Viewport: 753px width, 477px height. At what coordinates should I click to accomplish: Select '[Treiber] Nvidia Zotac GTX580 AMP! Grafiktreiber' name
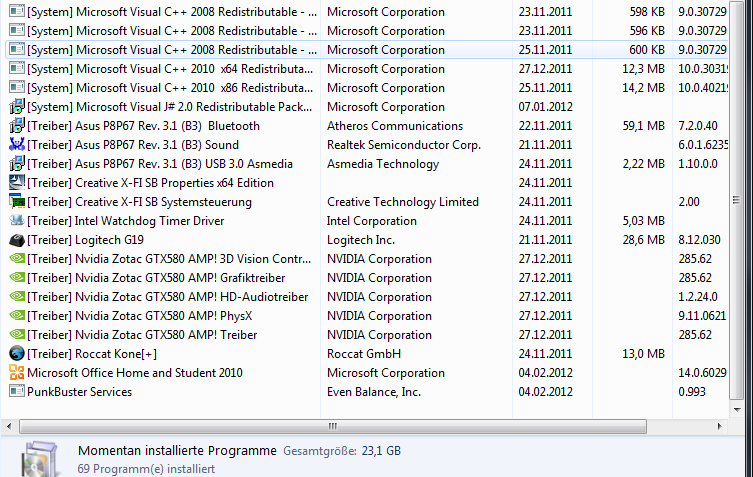click(156, 278)
